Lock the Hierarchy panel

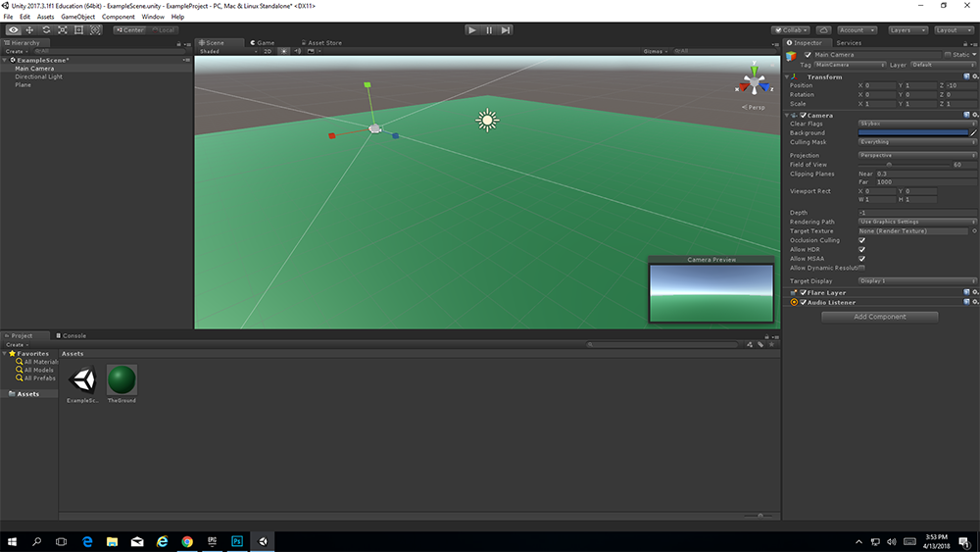[x=178, y=44]
